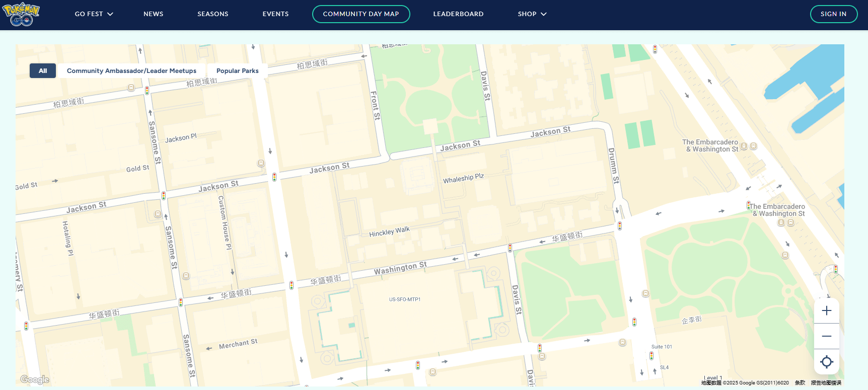Click the traffic light icon on Jackson St
The width and height of the screenshot is (868, 390).
point(274,177)
